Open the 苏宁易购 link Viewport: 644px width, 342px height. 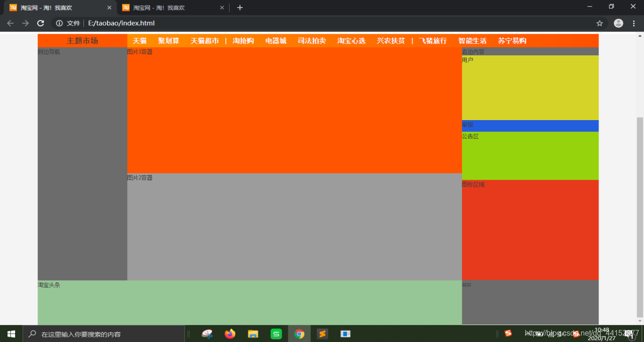(x=512, y=41)
